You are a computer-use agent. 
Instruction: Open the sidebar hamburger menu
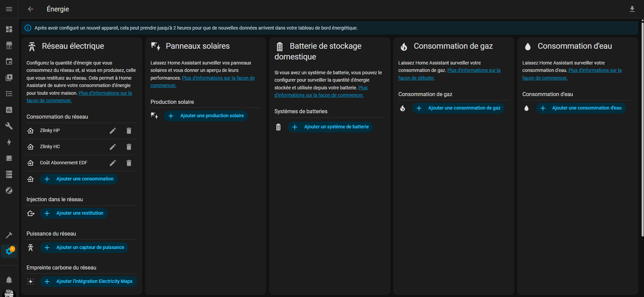coord(9,9)
